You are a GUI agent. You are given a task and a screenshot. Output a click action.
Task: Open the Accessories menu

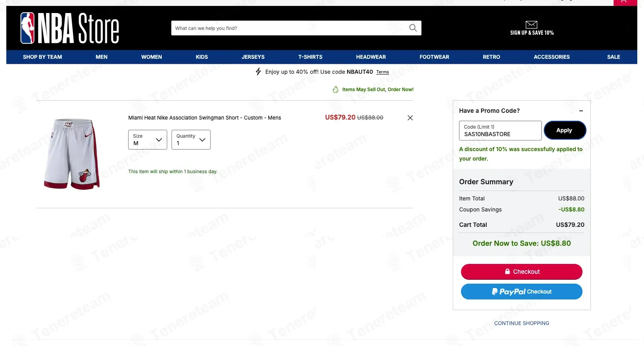point(552,57)
